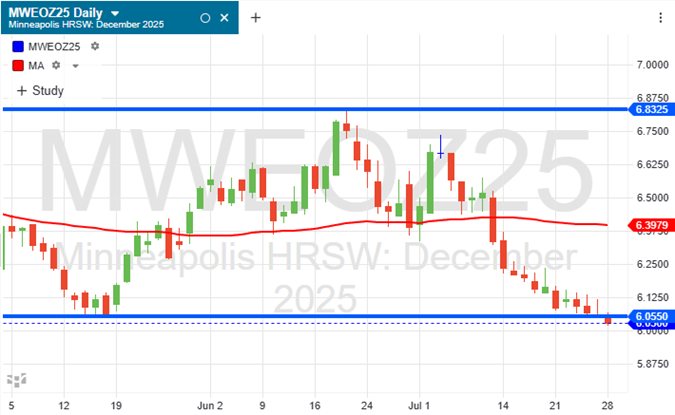Click the upper blue horizontal resistance line
Viewport: 675px width, 415px height.
point(314,109)
